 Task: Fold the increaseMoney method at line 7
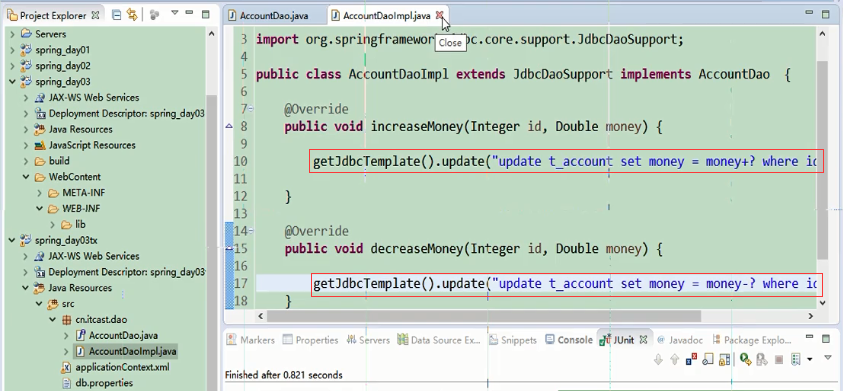pos(251,109)
